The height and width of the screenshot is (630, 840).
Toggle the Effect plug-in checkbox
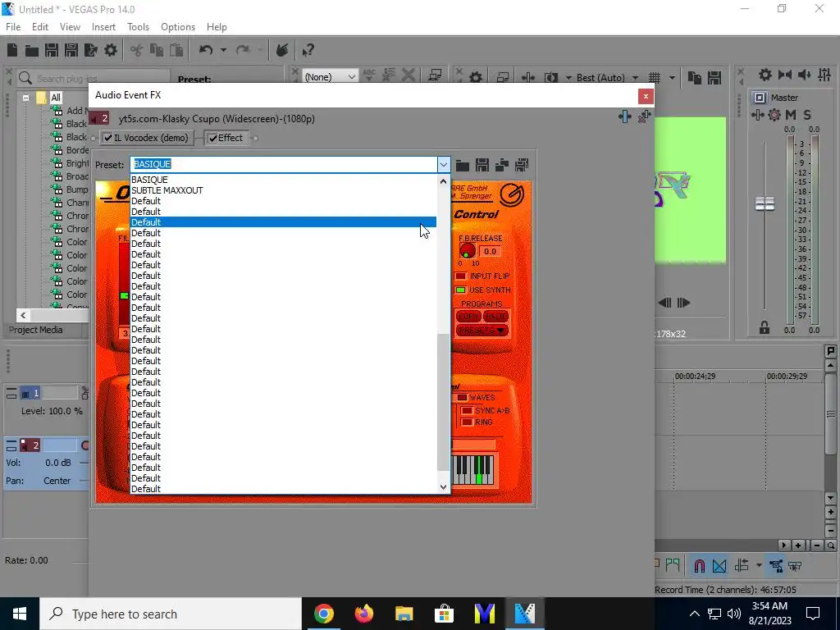(x=212, y=138)
